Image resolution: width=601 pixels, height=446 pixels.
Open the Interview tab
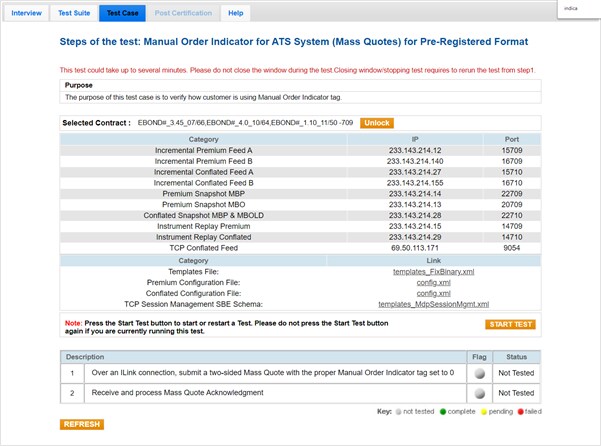[x=26, y=14]
